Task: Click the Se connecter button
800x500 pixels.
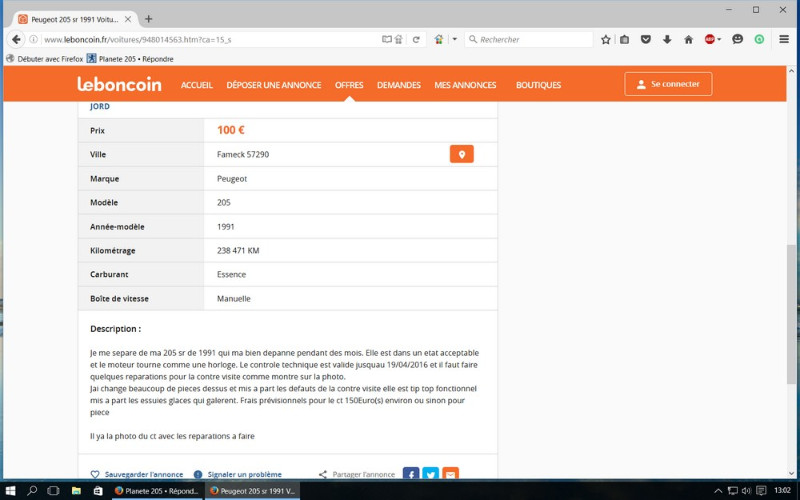Action: tap(668, 84)
